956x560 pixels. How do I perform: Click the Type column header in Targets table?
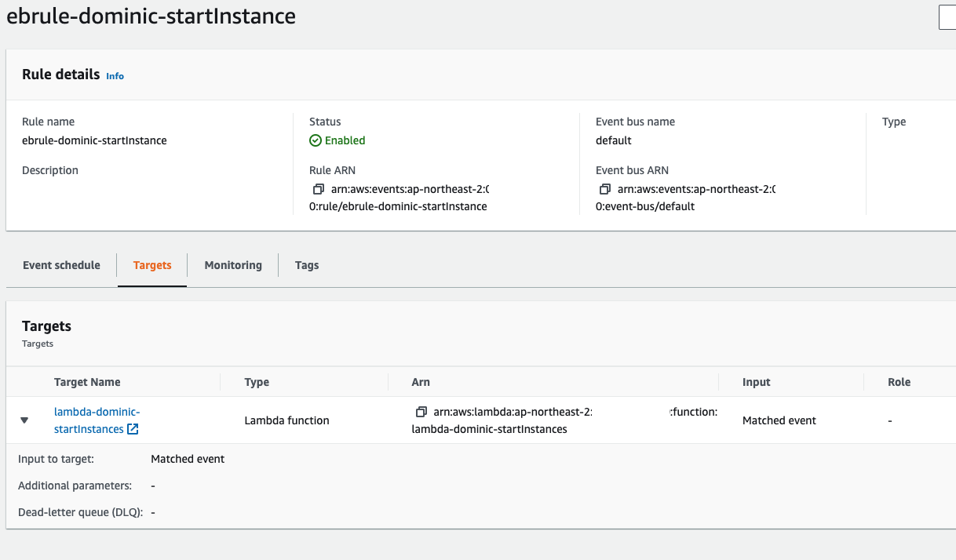tap(257, 382)
